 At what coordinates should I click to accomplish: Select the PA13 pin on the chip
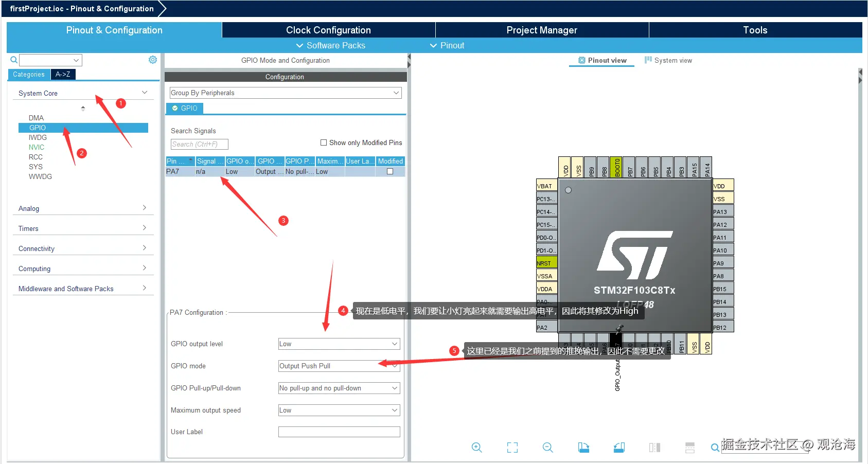click(723, 211)
